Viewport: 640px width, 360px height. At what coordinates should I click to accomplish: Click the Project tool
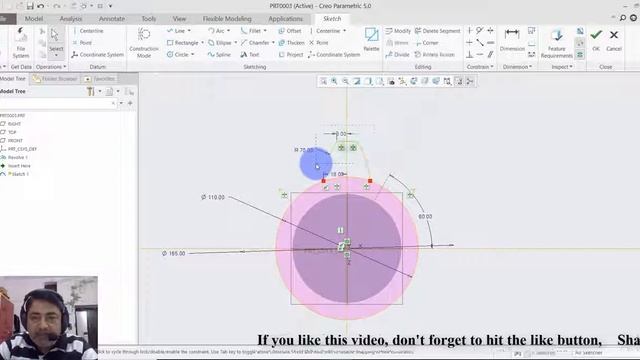pos(291,55)
